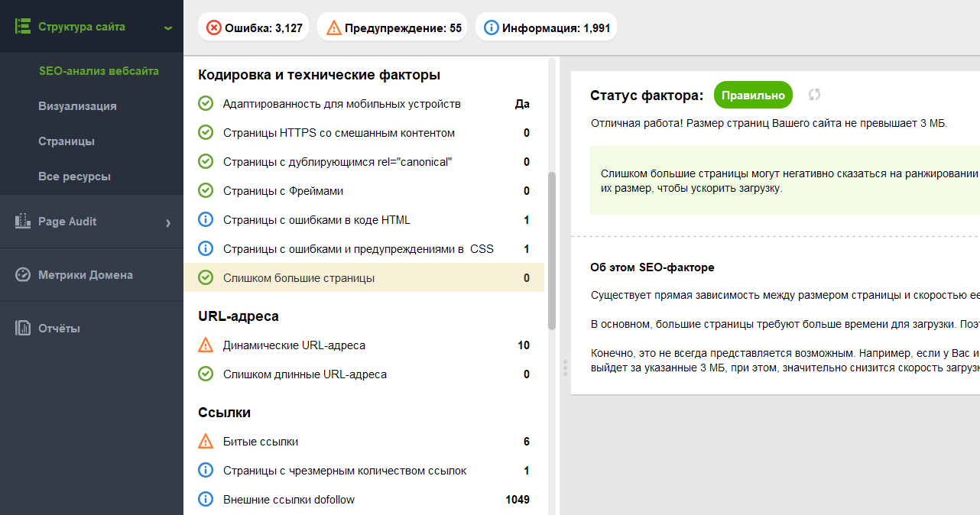The image size is (980, 515).
Task: Select Страницы HTTPS со смешанным контентом
Action: (364, 132)
